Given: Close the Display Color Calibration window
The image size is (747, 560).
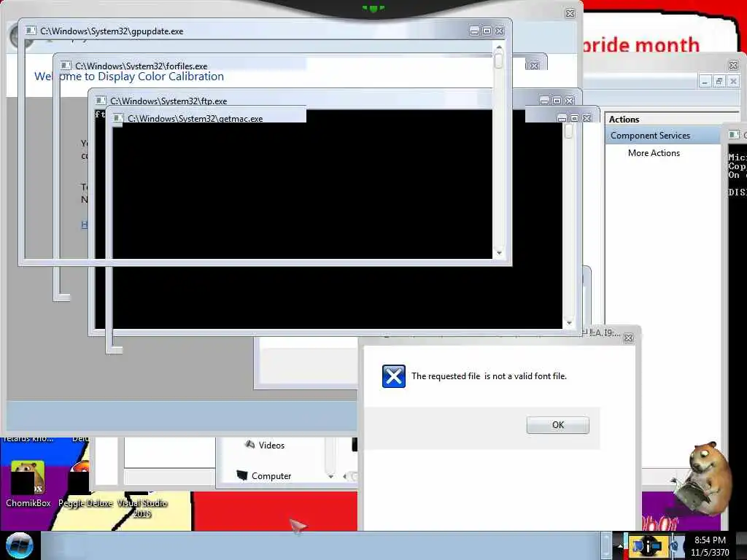Looking at the screenshot, I should [x=570, y=13].
